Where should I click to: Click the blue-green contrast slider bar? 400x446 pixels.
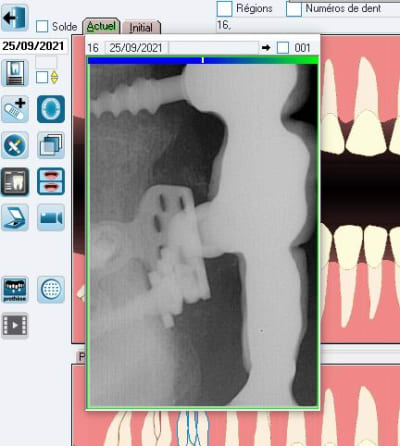coord(203,60)
